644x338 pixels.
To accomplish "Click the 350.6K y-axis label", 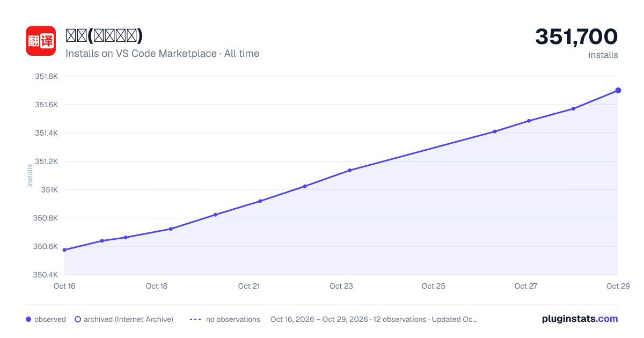I will [x=47, y=247].
